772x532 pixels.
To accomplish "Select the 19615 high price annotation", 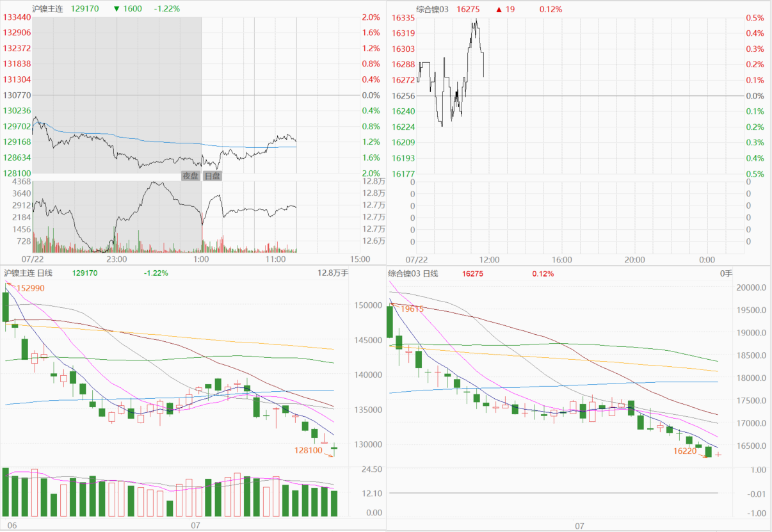I will (413, 309).
